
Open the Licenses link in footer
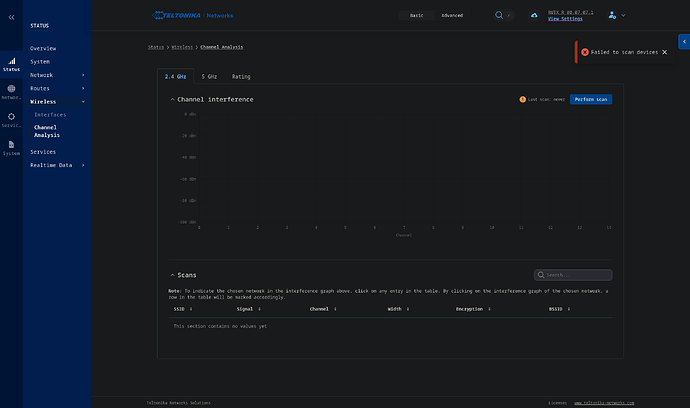pos(557,403)
